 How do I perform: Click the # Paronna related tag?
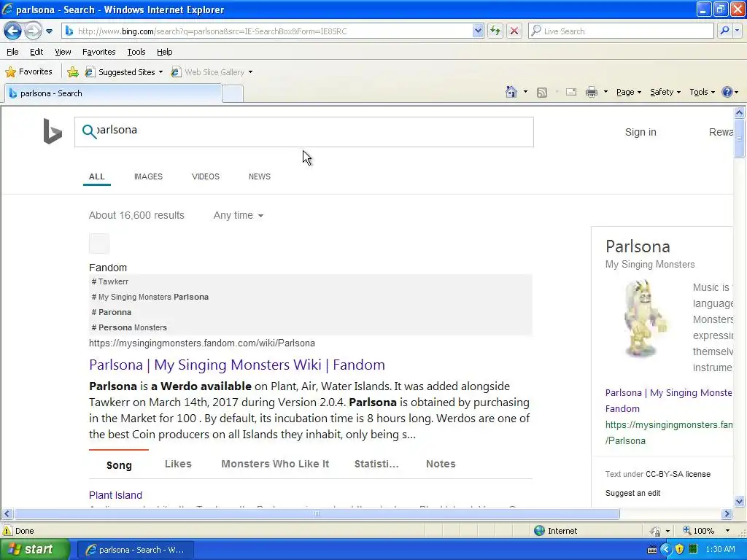(112, 312)
